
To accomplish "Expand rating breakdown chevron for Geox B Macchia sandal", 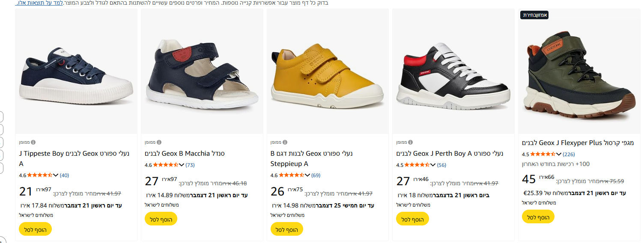I will point(182,165).
